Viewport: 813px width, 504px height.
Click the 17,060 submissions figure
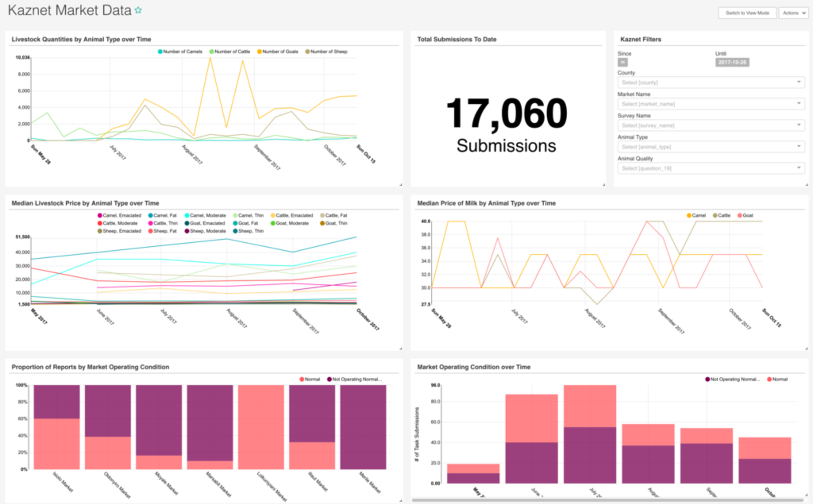pyautogui.click(x=506, y=113)
